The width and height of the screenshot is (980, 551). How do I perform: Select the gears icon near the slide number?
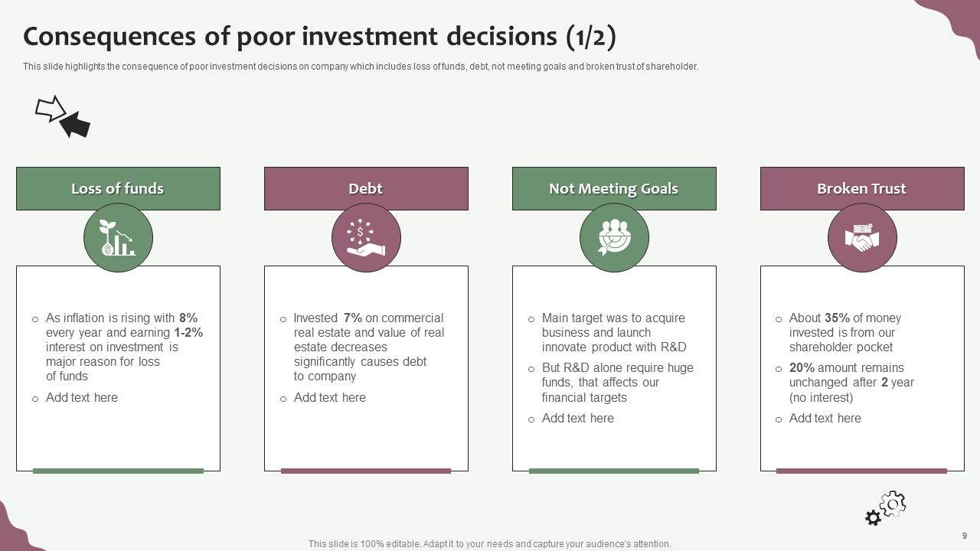coord(885,509)
